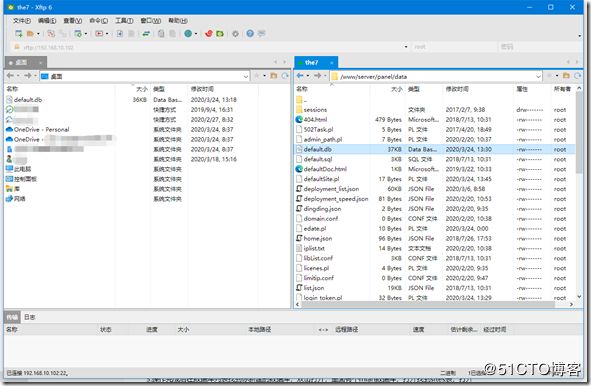This screenshot has width=591, height=386.
Task: Create new folder in remote pane
Action: point(566,76)
